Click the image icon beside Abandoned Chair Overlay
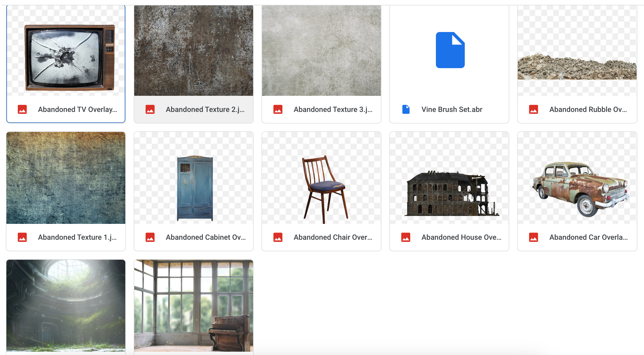644x355 pixels. tap(278, 237)
